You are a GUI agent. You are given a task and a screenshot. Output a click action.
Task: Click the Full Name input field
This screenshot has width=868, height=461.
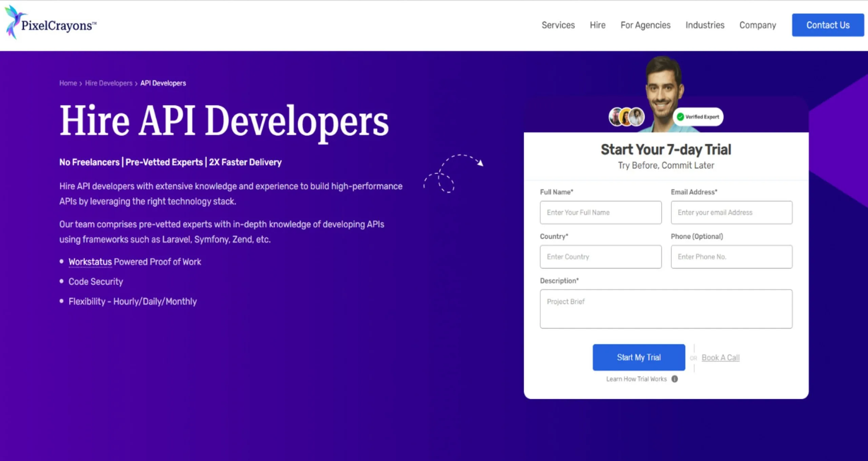(600, 212)
